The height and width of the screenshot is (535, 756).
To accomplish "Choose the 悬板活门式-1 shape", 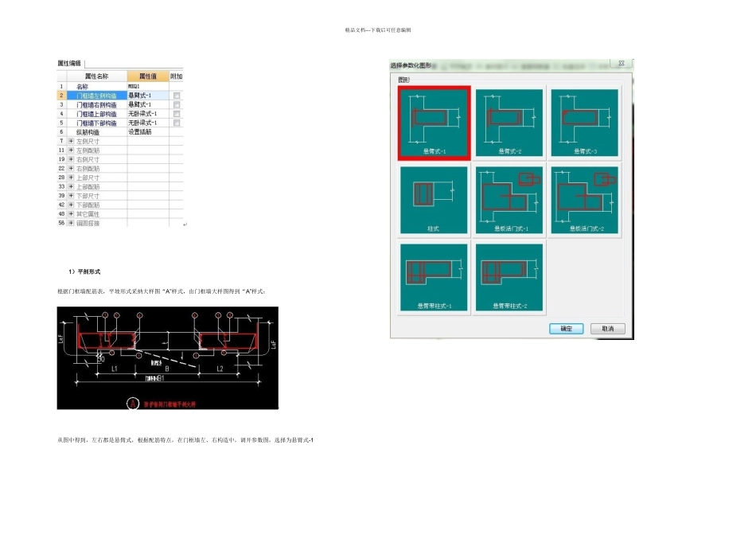I will point(509,200).
